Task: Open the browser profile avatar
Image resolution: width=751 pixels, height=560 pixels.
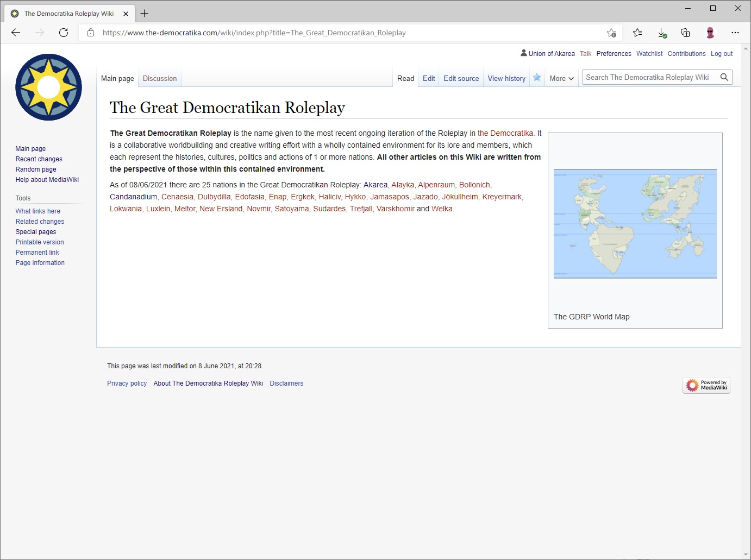Action: pyautogui.click(x=710, y=33)
